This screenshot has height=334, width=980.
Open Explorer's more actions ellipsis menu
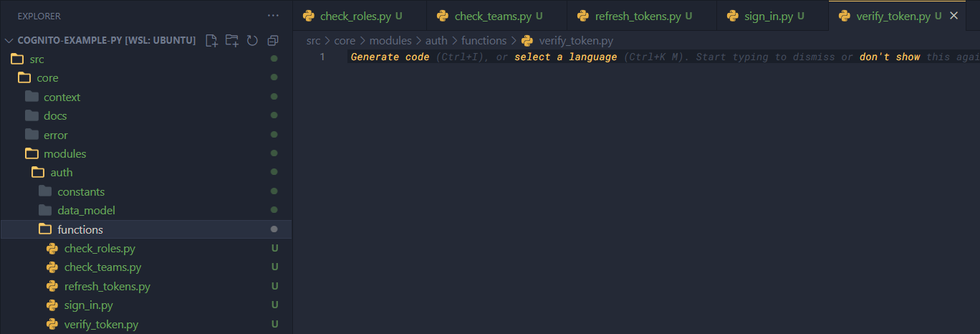273,16
